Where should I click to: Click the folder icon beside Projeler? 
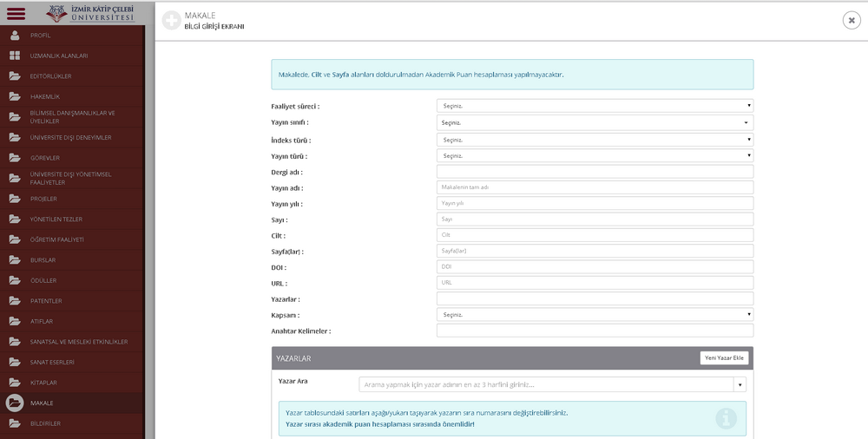(15, 199)
